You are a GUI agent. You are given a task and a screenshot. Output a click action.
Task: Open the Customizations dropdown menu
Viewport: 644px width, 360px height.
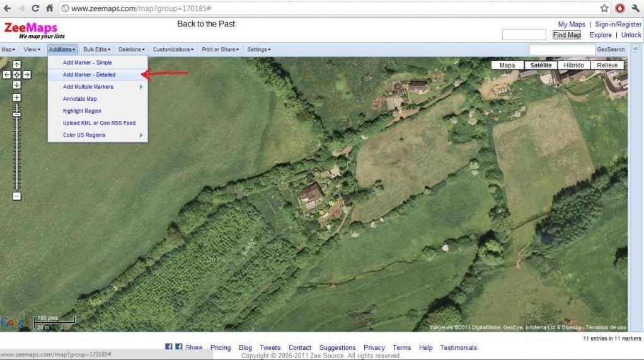click(173, 49)
